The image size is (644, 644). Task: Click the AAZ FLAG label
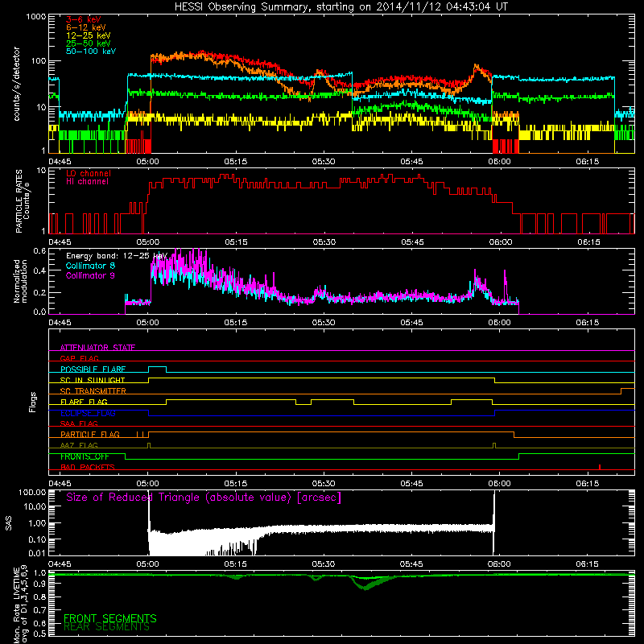pos(79,445)
